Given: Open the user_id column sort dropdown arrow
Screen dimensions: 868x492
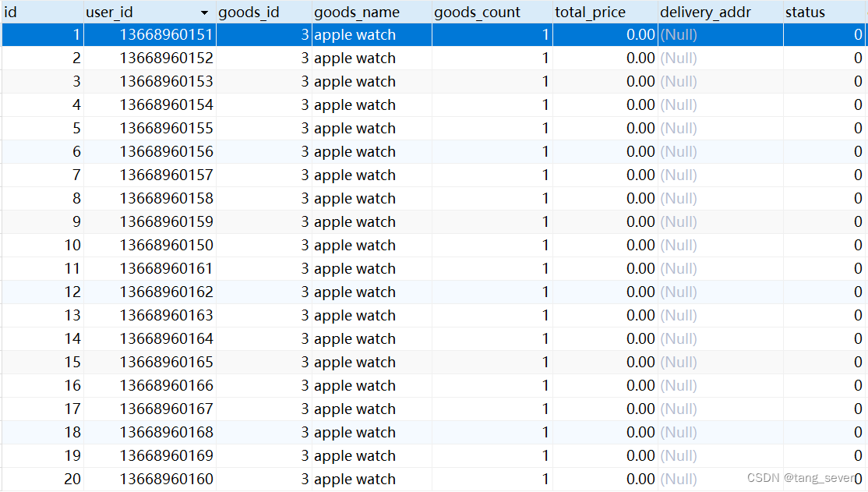Looking at the screenshot, I should [x=204, y=12].
